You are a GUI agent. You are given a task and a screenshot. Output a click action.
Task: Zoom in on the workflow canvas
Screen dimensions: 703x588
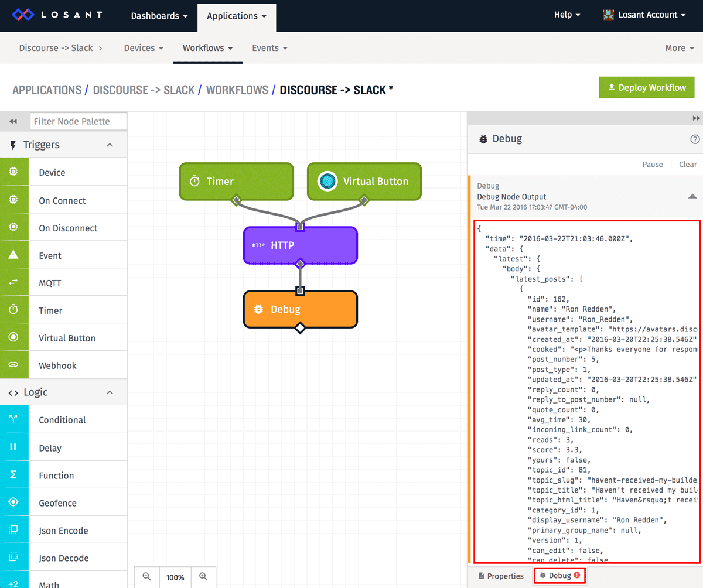[x=203, y=577]
